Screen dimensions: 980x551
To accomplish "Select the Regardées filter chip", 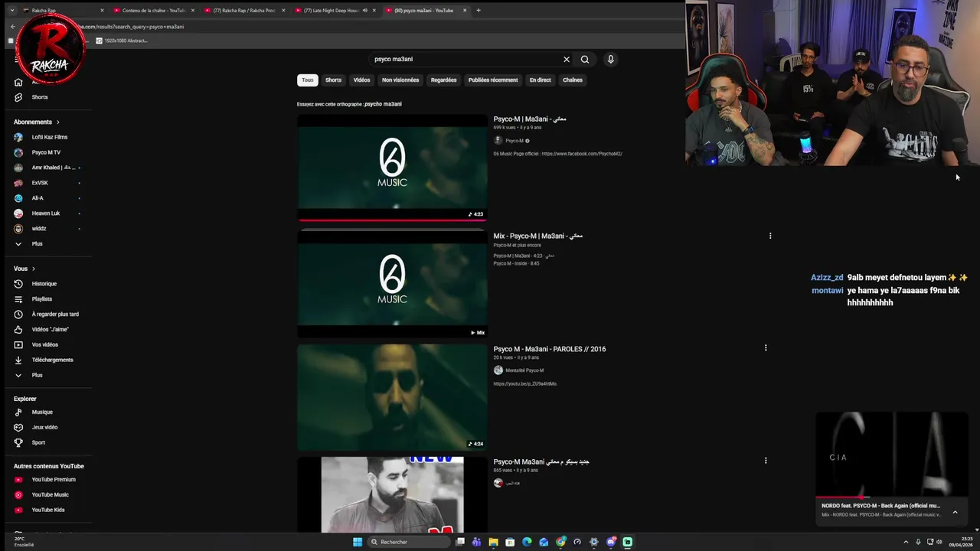I will pos(443,80).
